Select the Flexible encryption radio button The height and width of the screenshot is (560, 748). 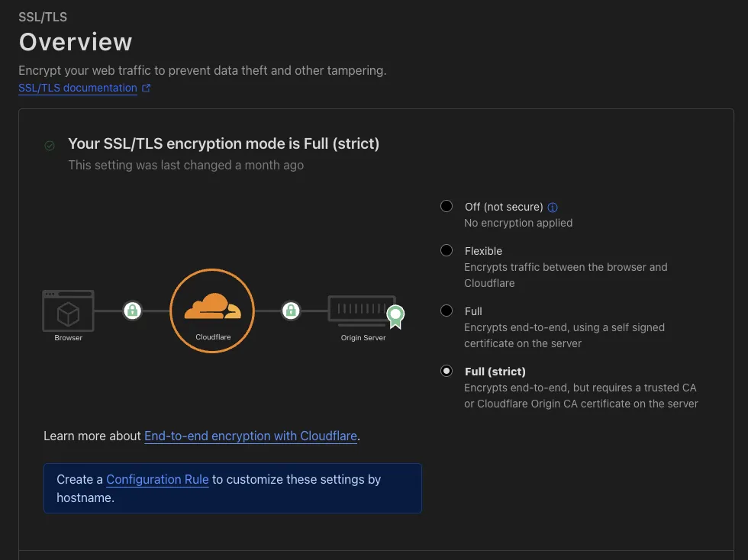[447, 250]
